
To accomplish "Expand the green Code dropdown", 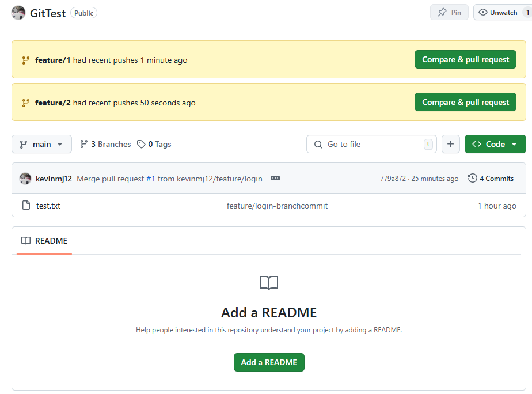I will [x=495, y=144].
